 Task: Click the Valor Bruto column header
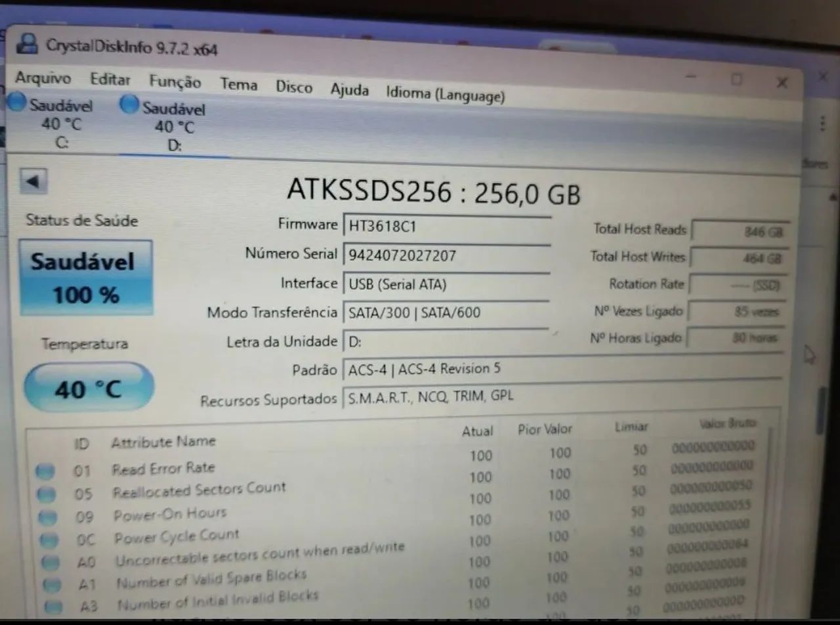728,423
